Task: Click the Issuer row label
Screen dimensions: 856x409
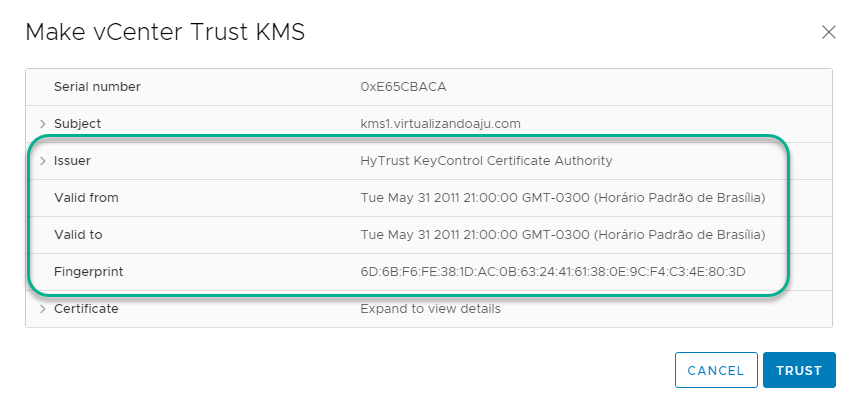Action: 73,161
